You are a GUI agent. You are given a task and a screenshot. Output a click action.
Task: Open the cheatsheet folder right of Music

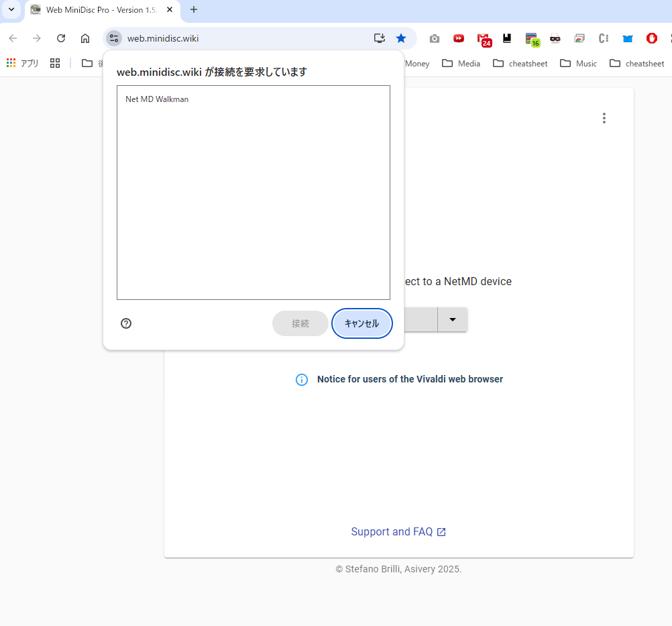(x=637, y=64)
